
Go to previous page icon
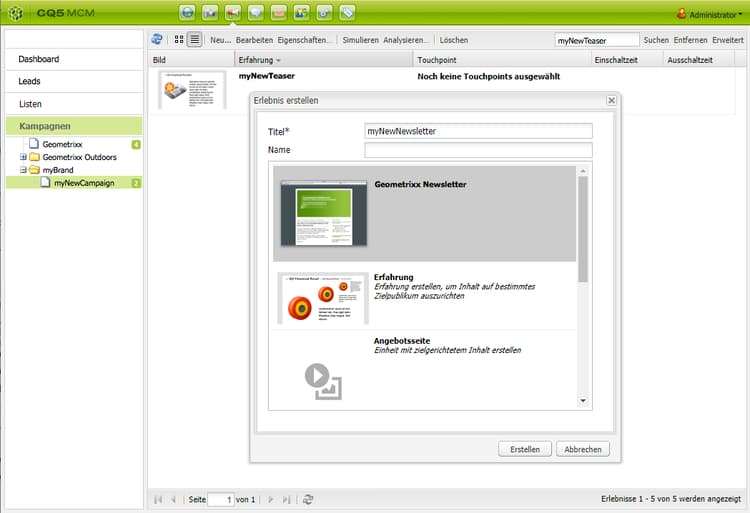(173, 500)
